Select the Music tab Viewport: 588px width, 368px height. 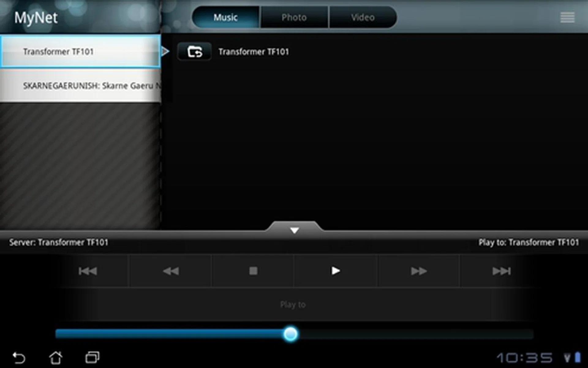(225, 17)
